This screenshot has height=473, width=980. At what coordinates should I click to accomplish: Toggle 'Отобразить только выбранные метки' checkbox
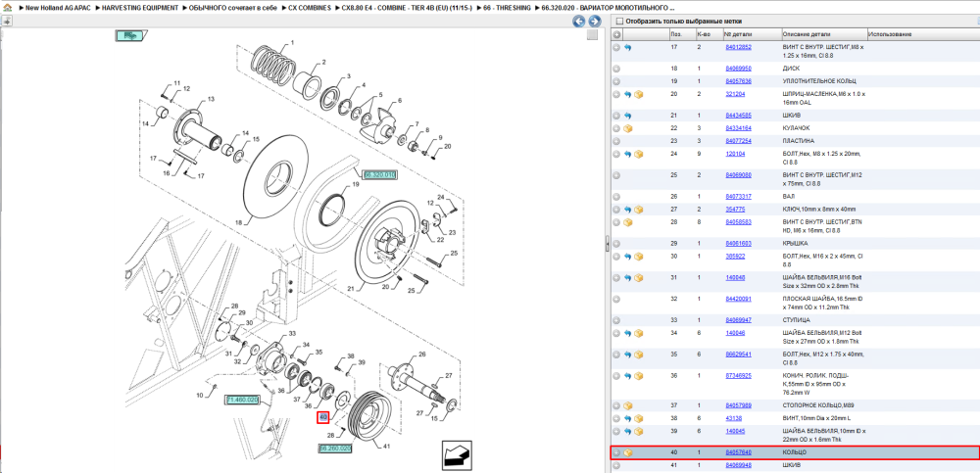(x=620, y=22)
